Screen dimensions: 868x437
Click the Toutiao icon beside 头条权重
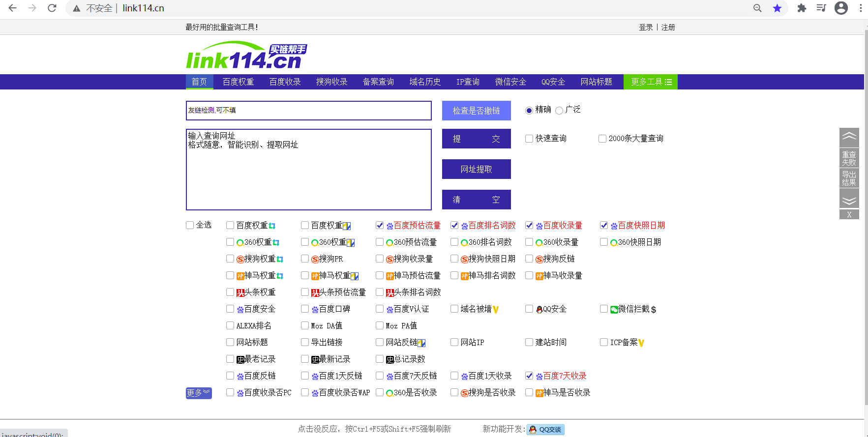(240, 293)
